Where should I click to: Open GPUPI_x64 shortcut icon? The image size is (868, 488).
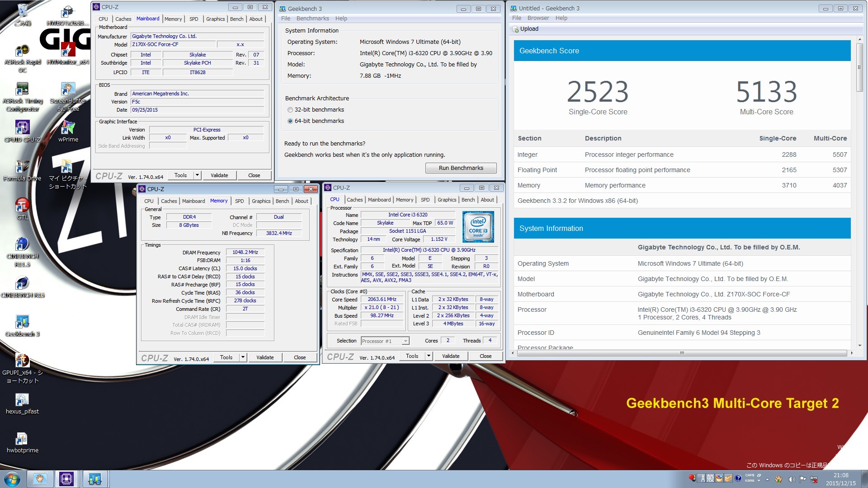(22, 368)
